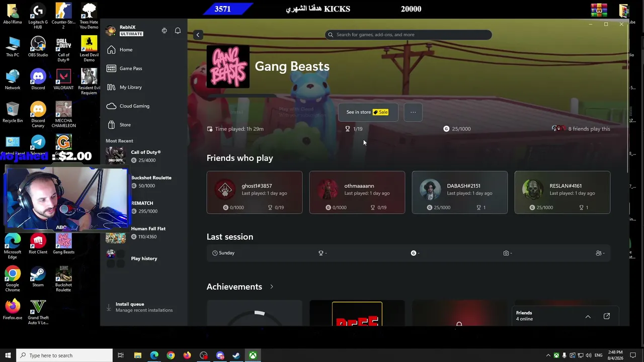This screenshot has height=362, width=644.
Task: Open Logitech G HUB desktop icon
Action: point(38,17)
